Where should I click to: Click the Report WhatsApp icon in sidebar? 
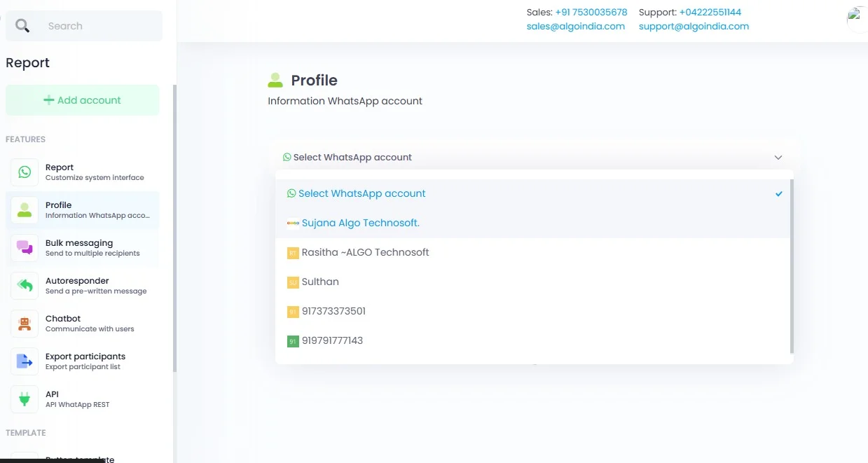coord(25,172)
